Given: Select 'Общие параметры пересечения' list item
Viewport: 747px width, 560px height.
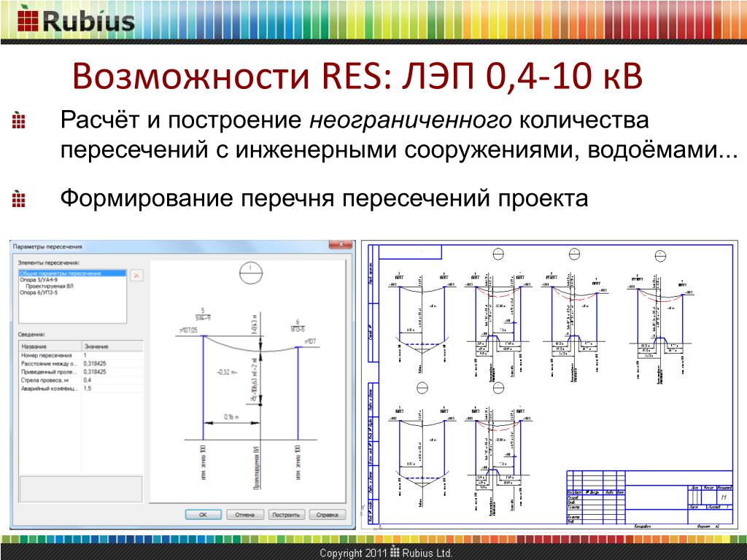Looking at the screenshot, I should [x=72, y=273].
